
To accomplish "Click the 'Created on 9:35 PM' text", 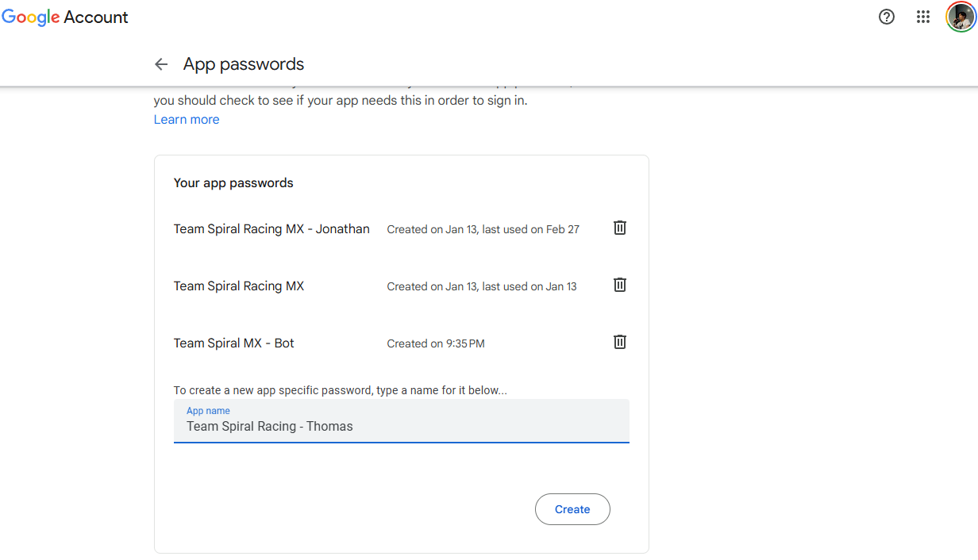I will click(436, 343).
